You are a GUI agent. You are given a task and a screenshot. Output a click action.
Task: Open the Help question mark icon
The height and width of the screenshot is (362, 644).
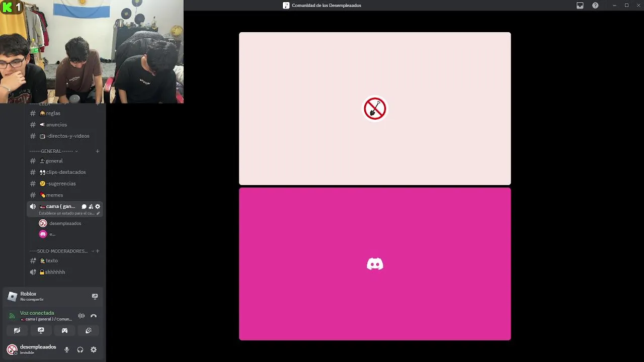595,6
